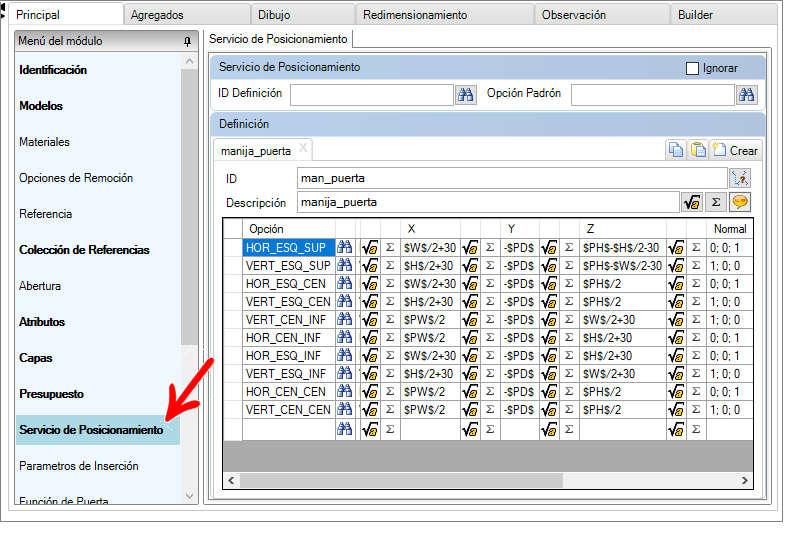This screenshot has width=792, height=534.
Task: Click binoculars icon in HOR_ESQ_SUP row
Action: pyautogui.click(x=345, y=248)
